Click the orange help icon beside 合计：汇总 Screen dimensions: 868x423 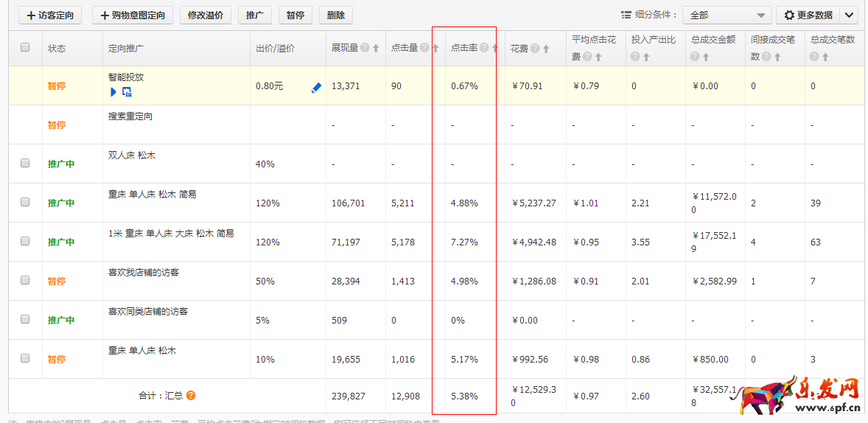point(191,396)
